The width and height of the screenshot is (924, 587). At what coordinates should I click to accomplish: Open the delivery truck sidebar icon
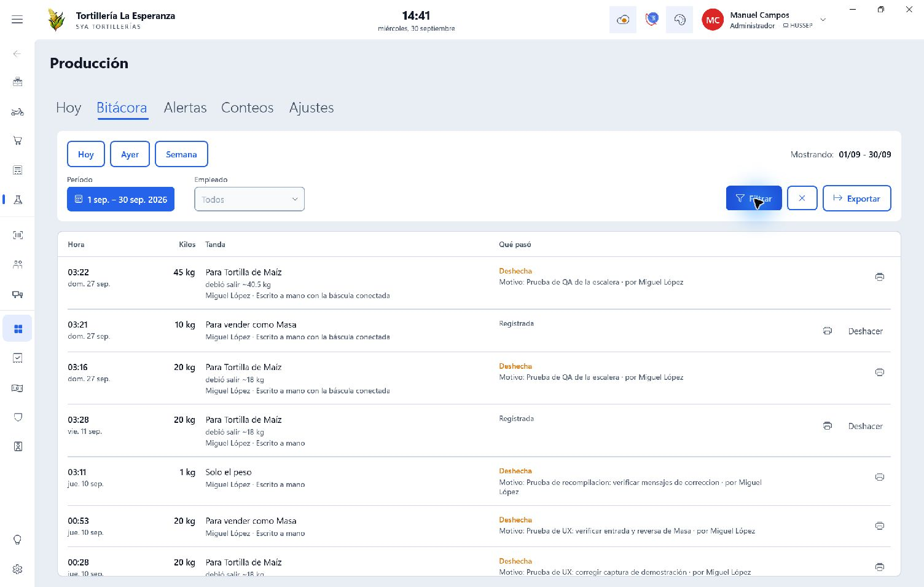tap(18, 294)
